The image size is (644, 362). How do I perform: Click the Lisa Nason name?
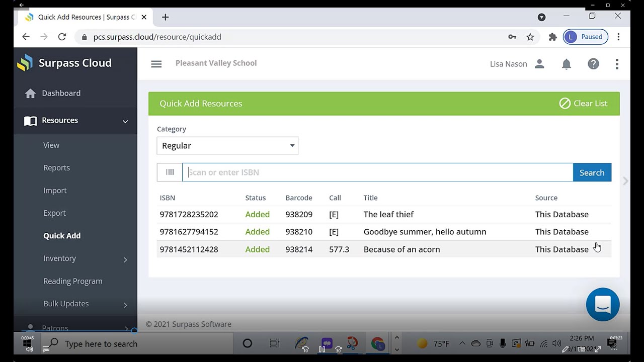[x=509, y=64]
